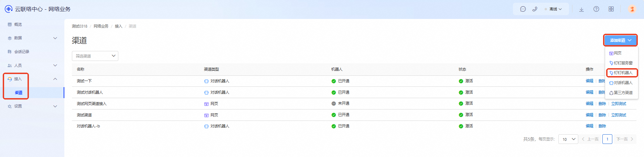Click the 数据 layers icon
The height and width of the screenshot is (157, 644).
click(10, 38)
